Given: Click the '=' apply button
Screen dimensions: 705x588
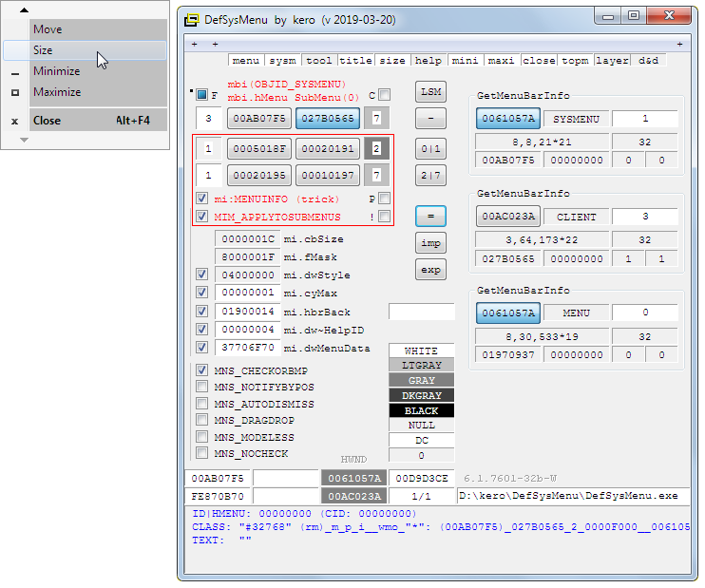Looking at the screenshot, I should coord(430,217).
